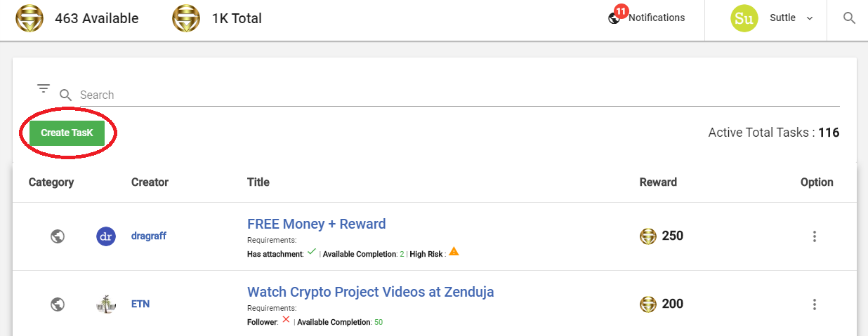Click the ETN creator avatar image
This screenshot has height=336, width=868.
tap(106, 304)
